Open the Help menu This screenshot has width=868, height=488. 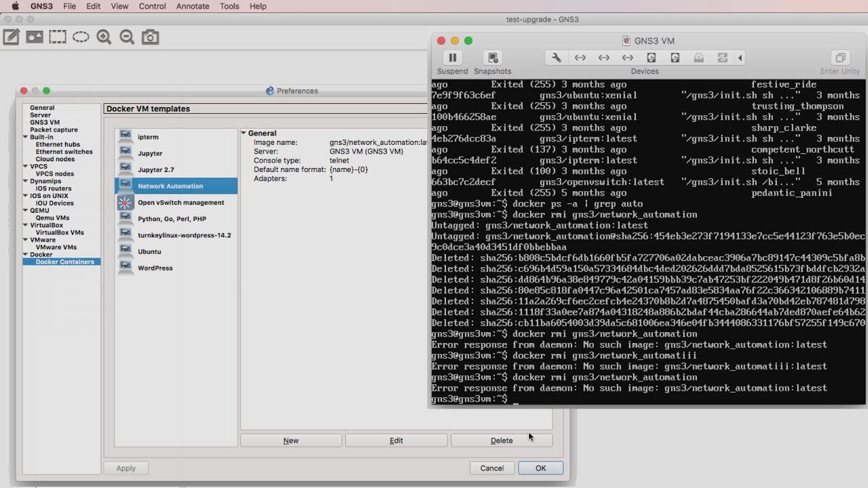258,6
